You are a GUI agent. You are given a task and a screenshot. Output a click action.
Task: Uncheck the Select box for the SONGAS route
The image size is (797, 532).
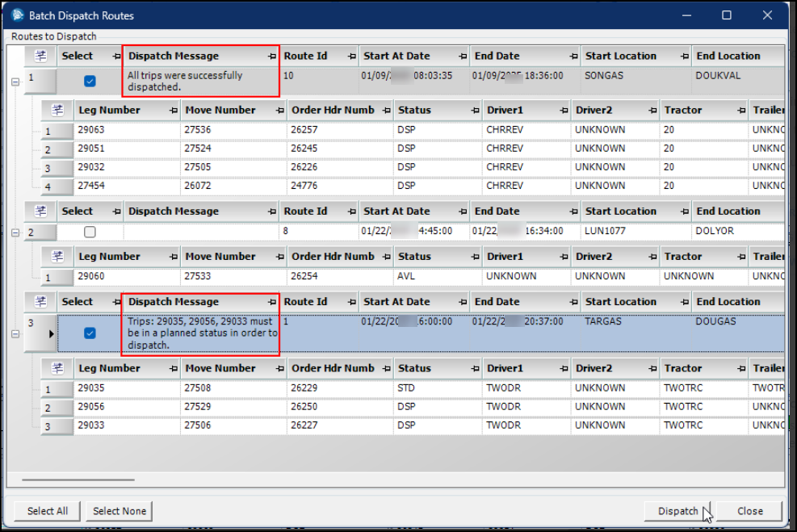[x=90, y=82]
